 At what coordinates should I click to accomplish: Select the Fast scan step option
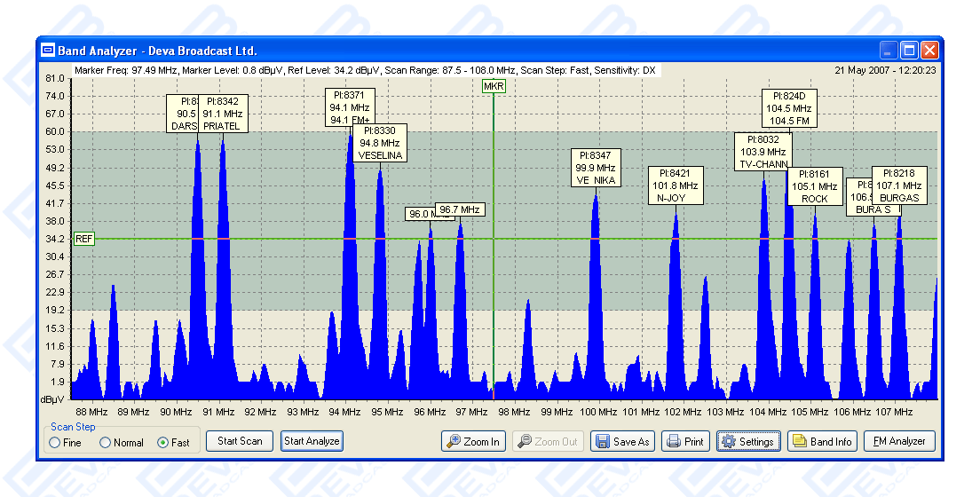coord(163,443)
